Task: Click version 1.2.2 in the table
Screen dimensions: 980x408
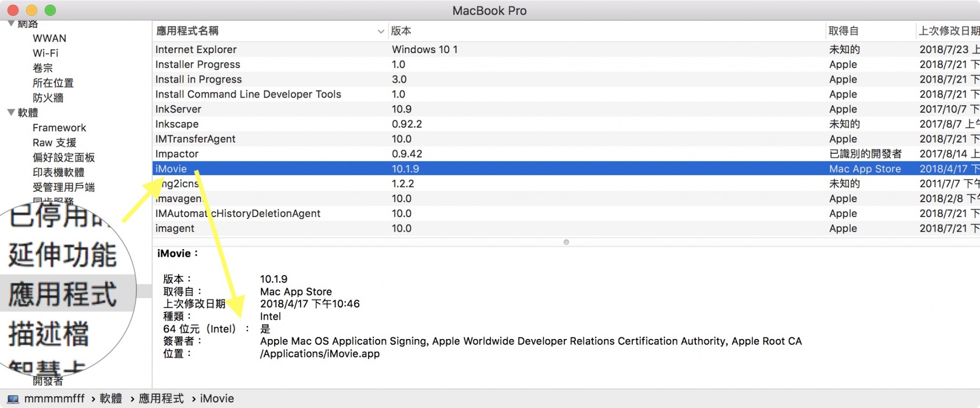Action: click(403, 183)
